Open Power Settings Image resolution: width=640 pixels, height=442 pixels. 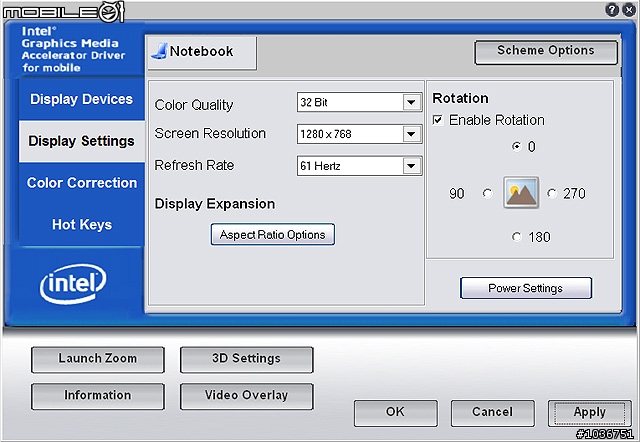[x=526, y=288]
